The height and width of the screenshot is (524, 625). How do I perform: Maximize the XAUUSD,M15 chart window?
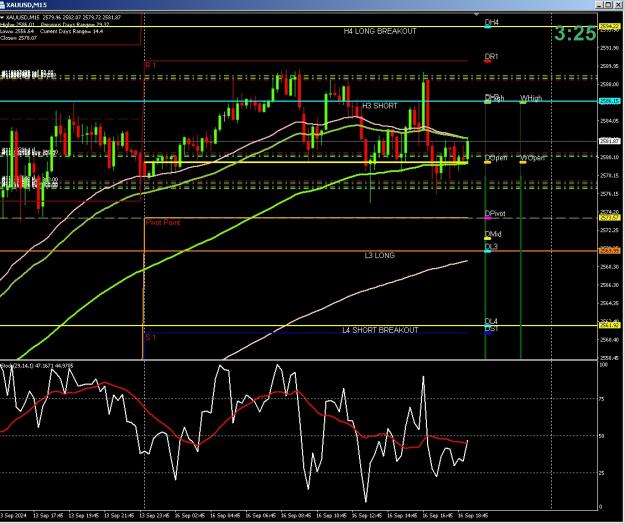608,4
